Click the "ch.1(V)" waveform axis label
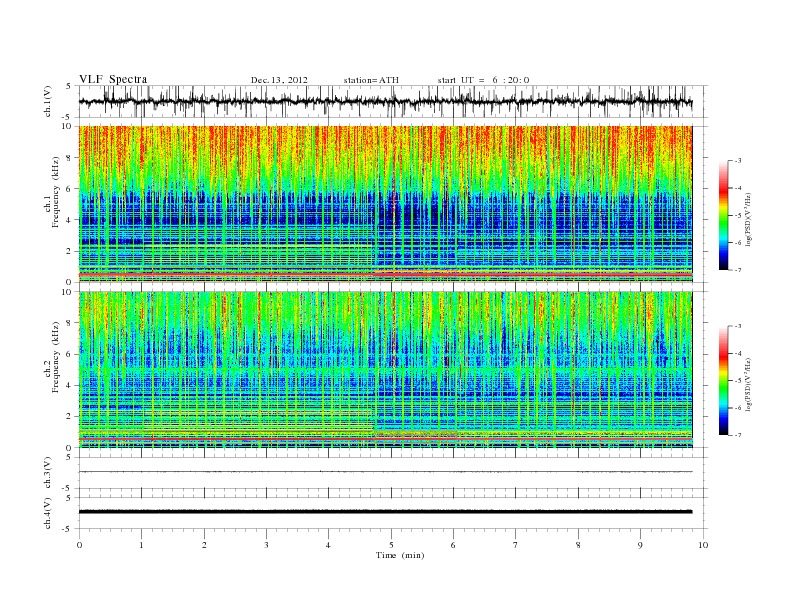 (x=48, y=102)
